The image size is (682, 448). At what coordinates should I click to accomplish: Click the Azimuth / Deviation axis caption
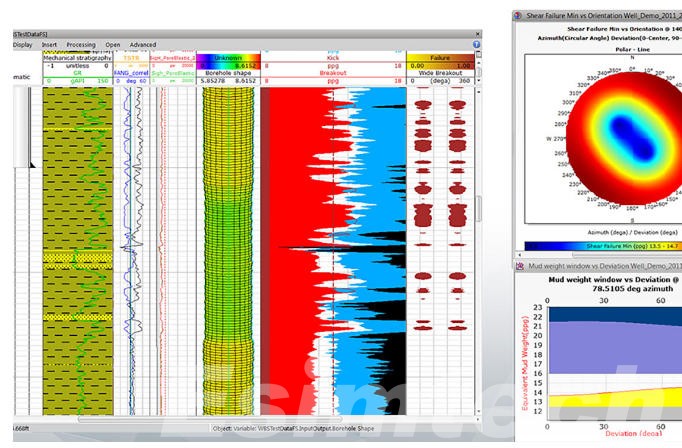point(632,233)
